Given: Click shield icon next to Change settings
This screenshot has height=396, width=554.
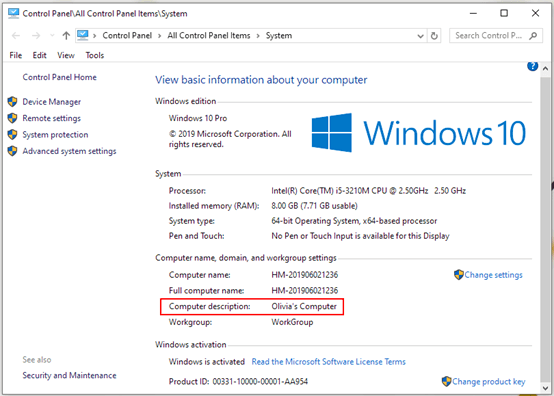Looking at the screenshot, I should pyautogui.click(x=459, y=275).
